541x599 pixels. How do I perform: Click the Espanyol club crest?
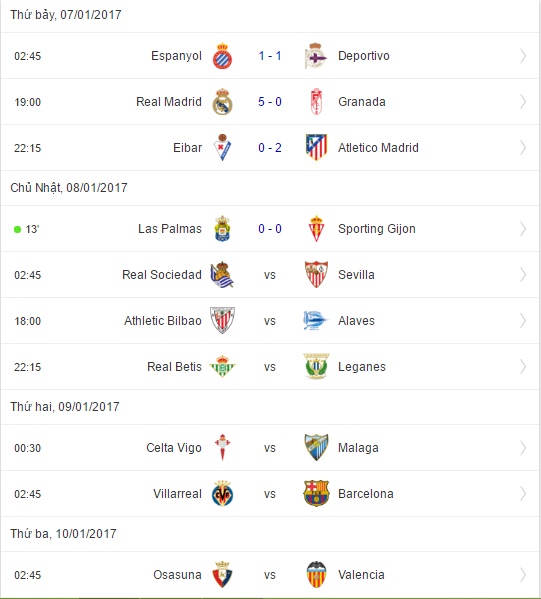click(x=222, y=56)
